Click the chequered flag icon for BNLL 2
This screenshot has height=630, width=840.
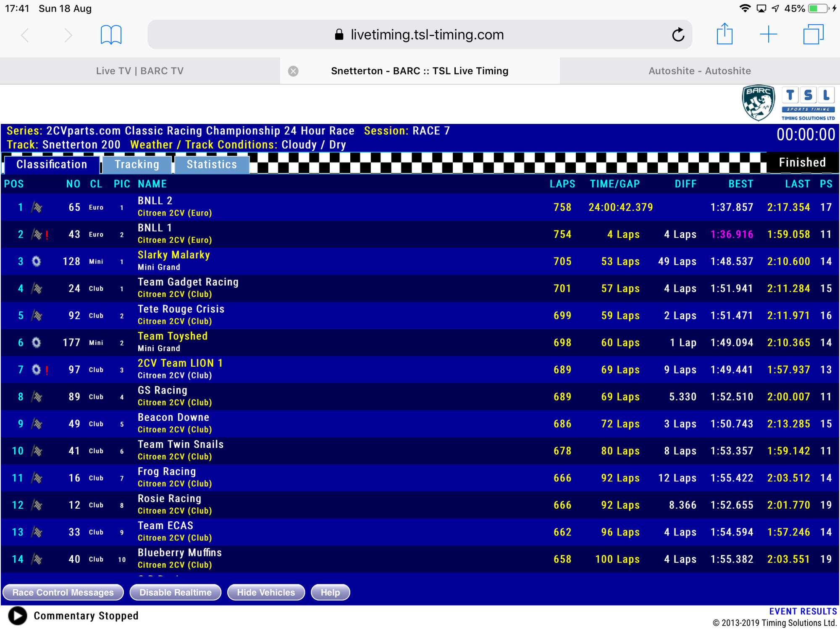click(37, 207)
